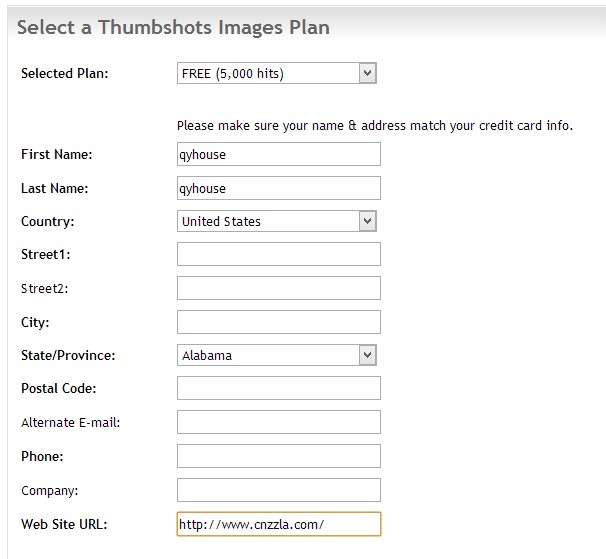Click the 'Web Site URL:' label
This screenshot has height=559, width=606.
(64, 524)
